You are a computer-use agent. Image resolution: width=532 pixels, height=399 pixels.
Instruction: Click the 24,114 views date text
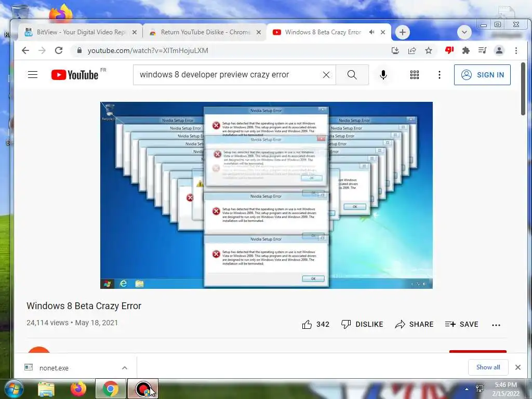coord(72,323)
